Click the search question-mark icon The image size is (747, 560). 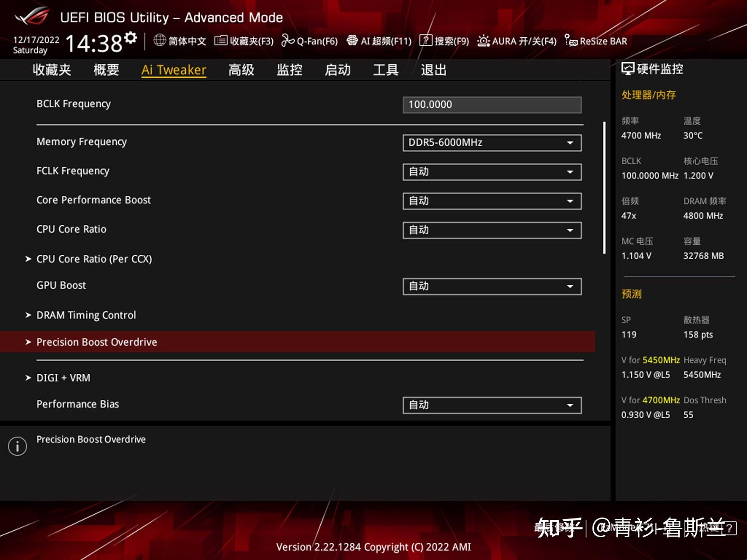(x=426, y=41)
